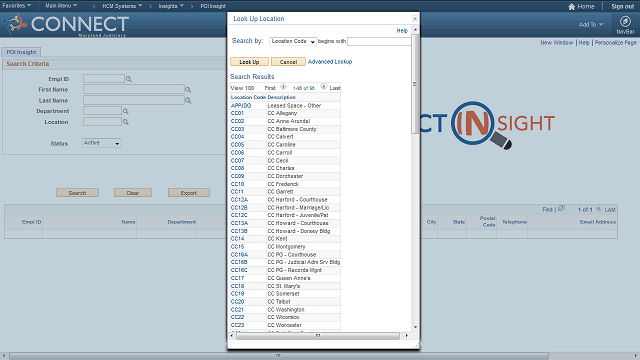Open the Location lookup magnifier
The height and width of the screenshot is (360, 640).
pyautogui.click(x=126, y=122)
